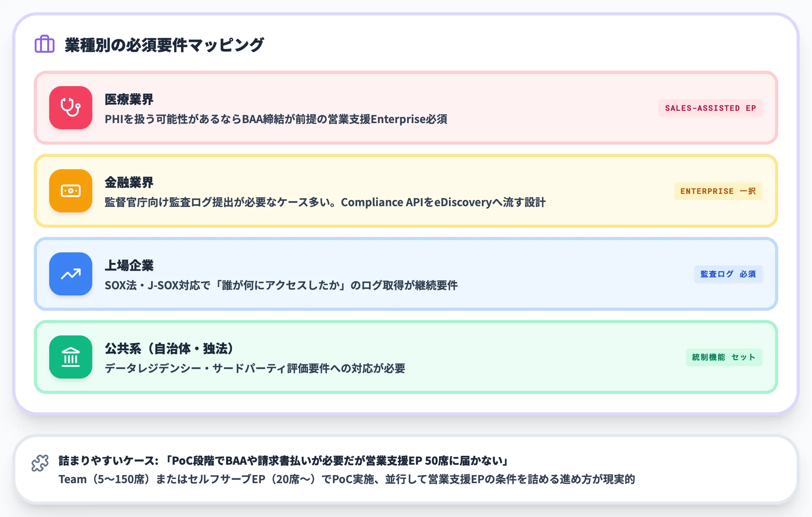The image size is (812, 517).
Task: Click the 公共系（自治体・独法） title
Action: pyautogui.click(x=169, y=349)
